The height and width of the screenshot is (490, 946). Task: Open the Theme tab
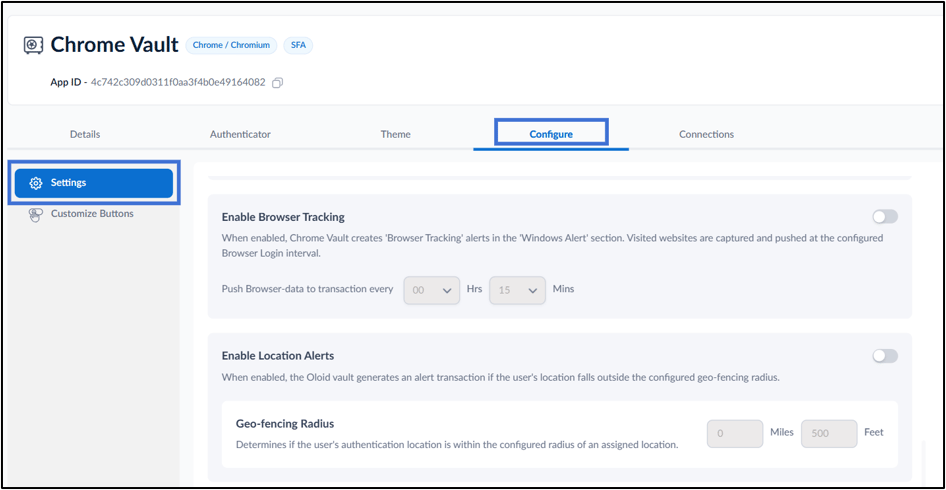[396, 134]
